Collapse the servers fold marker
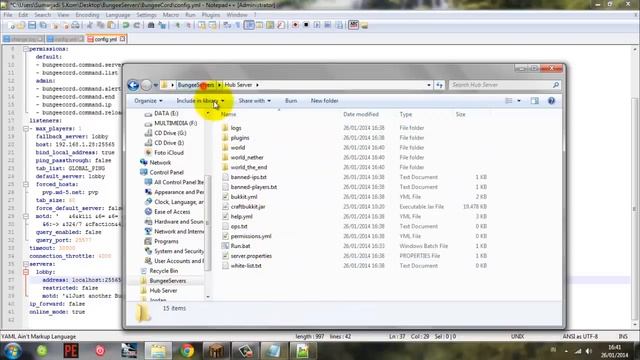This screenshot has width=640, height=360. (26, 264)
